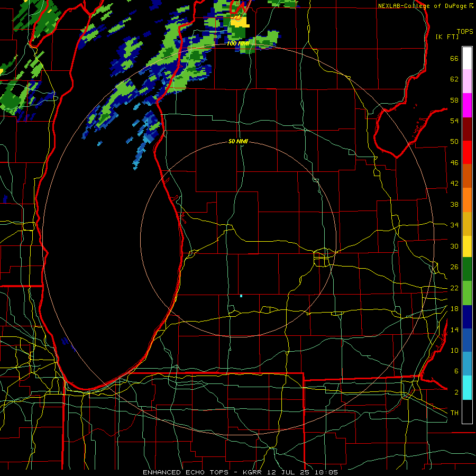
Task: Click the 42 value on legend scale
Action: pyautogui.click(x=454, y=184)
